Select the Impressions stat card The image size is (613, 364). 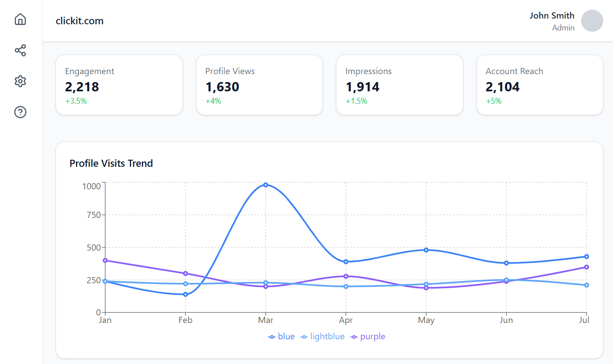coord(399,85)
